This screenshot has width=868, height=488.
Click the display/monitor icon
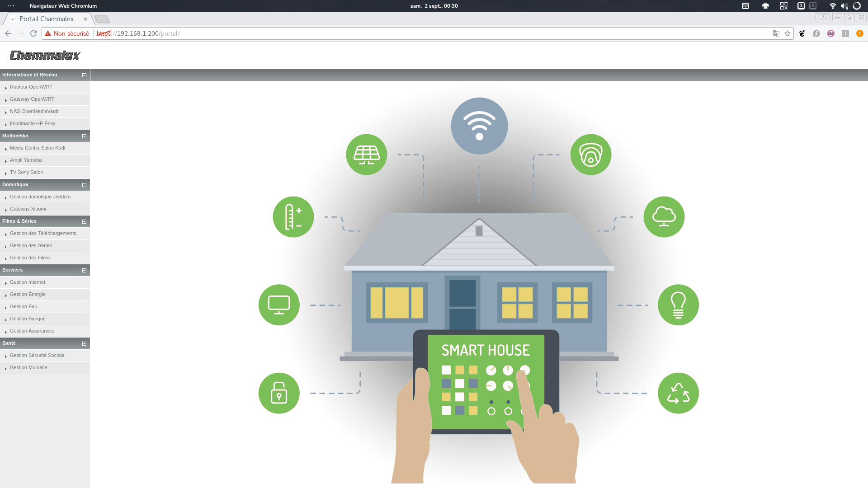click(279, 305)
